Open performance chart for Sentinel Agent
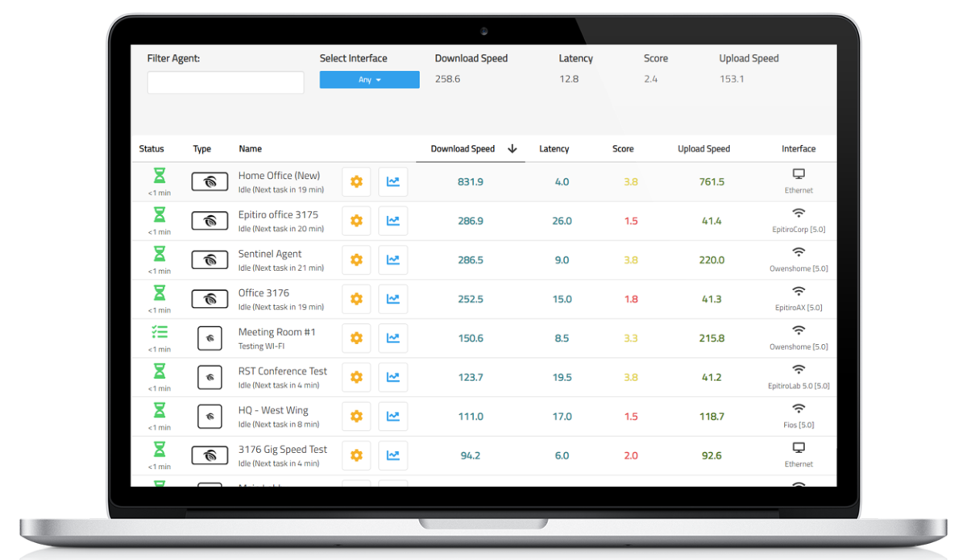The width and height of the screenshot is (967, 560). click(392, 259)
